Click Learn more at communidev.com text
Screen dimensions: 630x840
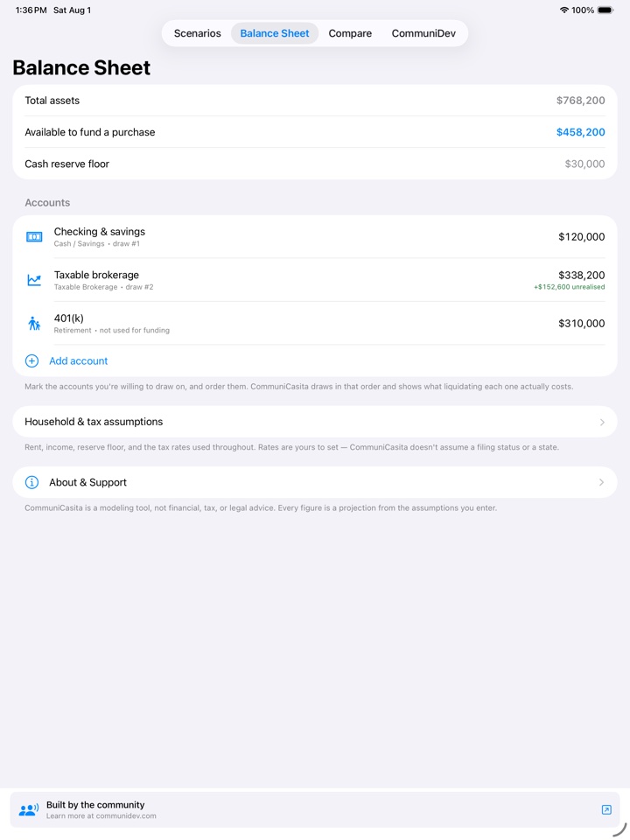[101, 815]
